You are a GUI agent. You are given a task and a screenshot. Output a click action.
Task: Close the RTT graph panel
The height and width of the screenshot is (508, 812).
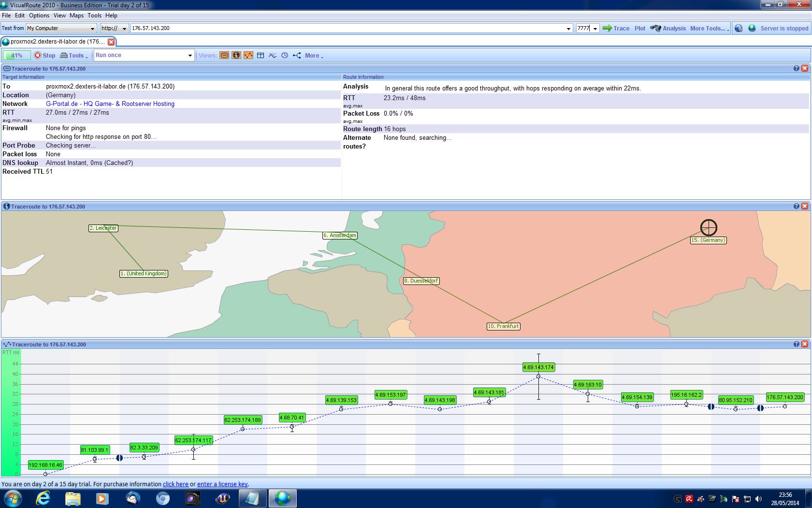805,344
